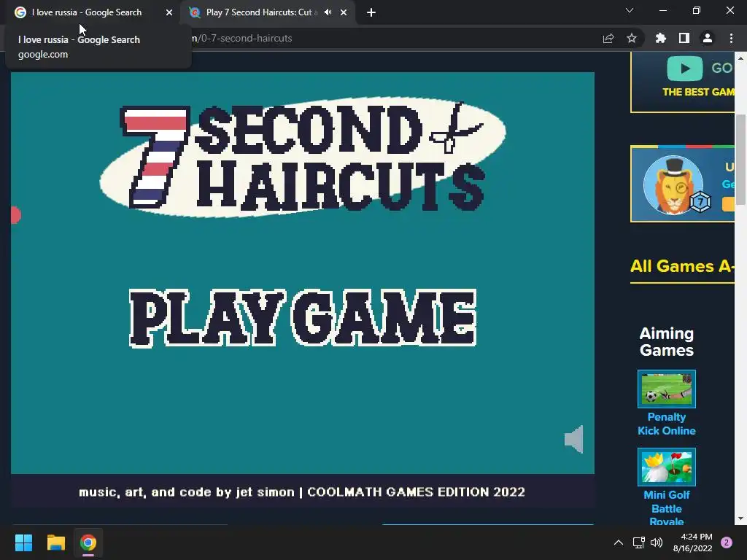Open system volume tray icon
The width and height of the screenshot is (747, 560).
[657, 542]
